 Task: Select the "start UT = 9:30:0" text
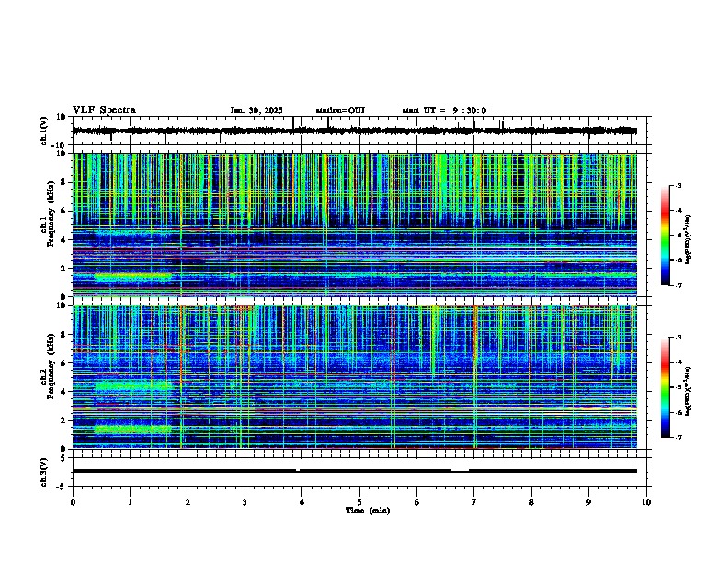(x=444, y=110)
